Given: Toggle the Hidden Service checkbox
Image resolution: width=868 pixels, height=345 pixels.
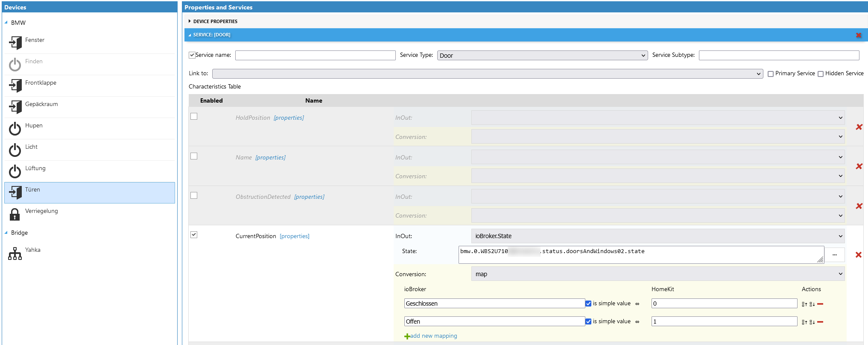Looking at the screenshot, I should click(x=821, y=74).
